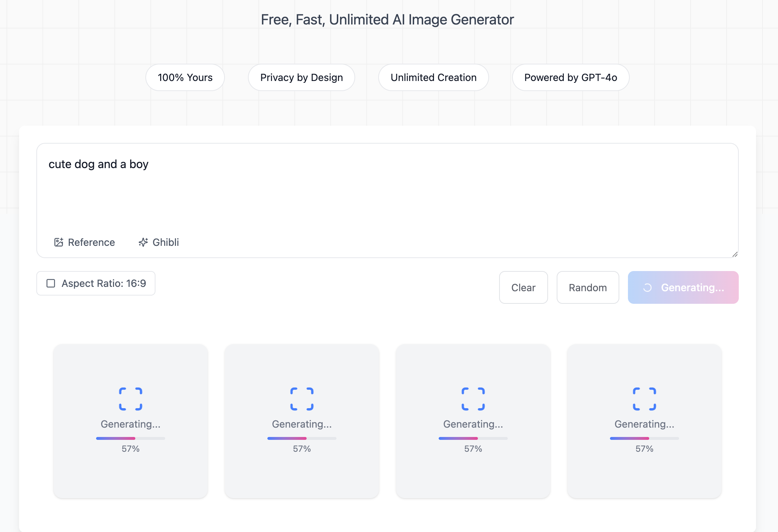
Task: Select the Unlimited Creation pill
Action: 433,77
